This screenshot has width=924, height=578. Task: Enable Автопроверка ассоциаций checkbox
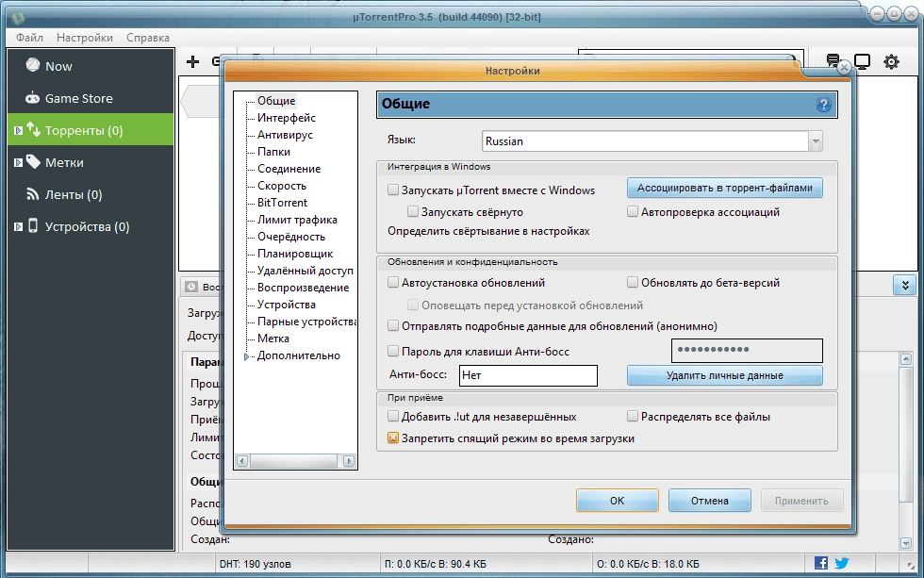tap(633, 211)
